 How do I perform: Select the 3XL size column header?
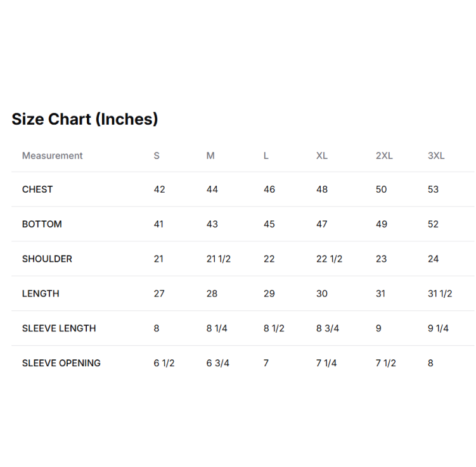coord(436,156)
